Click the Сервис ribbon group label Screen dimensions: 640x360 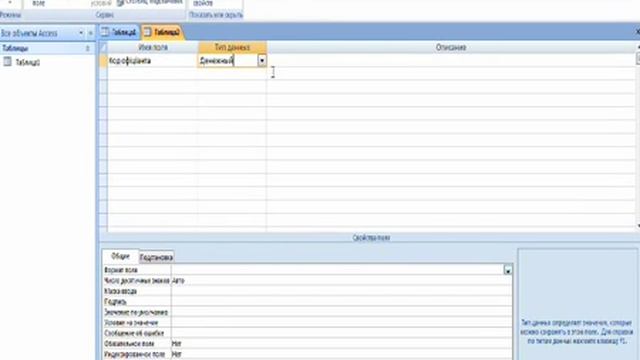tap(105, 15)
